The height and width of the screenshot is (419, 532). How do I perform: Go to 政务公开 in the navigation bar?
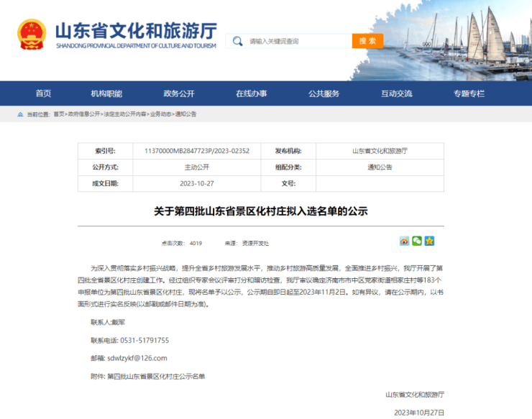point(178,93)
